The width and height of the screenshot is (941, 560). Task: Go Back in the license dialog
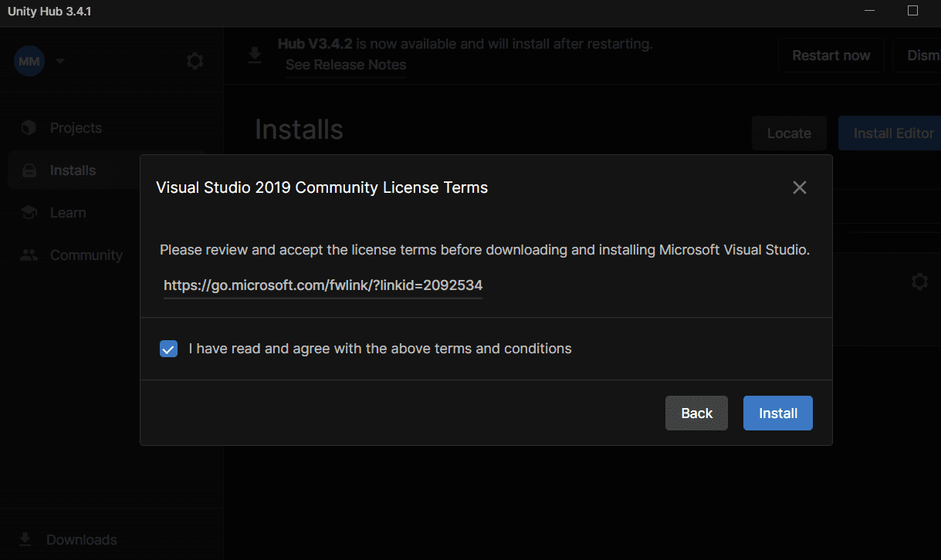[696, 413]
